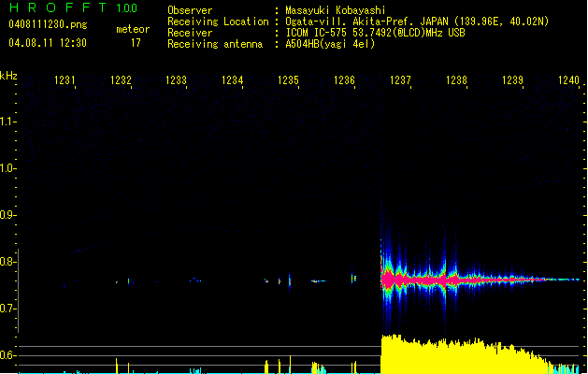Click the date stamp 04.08.11 12:30
Viewport: 588px width, 374px height.
48,43
